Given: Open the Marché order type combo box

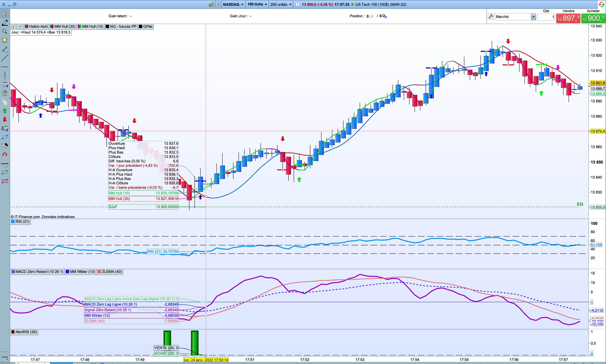Looking at the screenshot, I should click(x=515, y=17).
